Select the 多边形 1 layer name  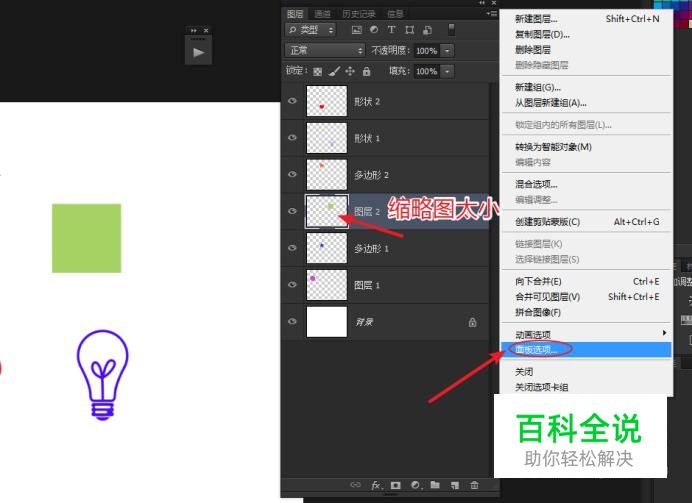[371, 248]
